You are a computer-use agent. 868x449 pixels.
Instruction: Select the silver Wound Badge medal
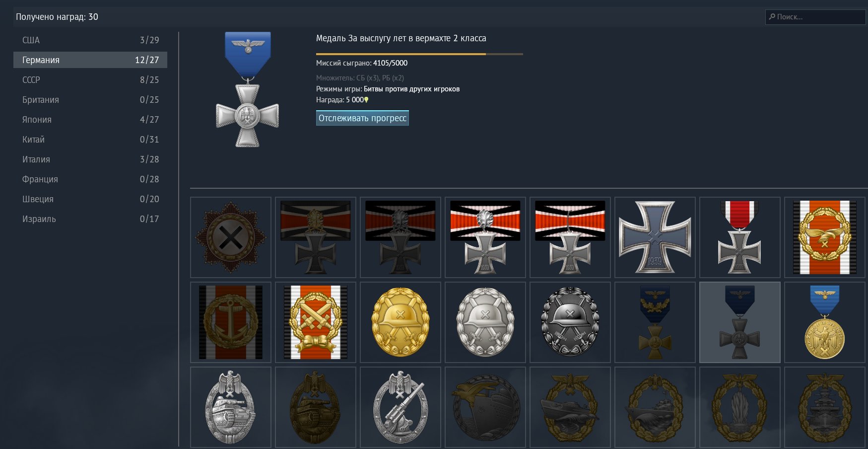tap(485, 322)
